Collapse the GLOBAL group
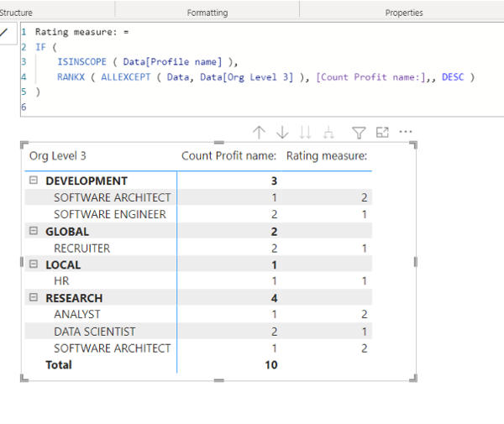The width and height of the screenshot is (504, 424). tap(34, 231)
